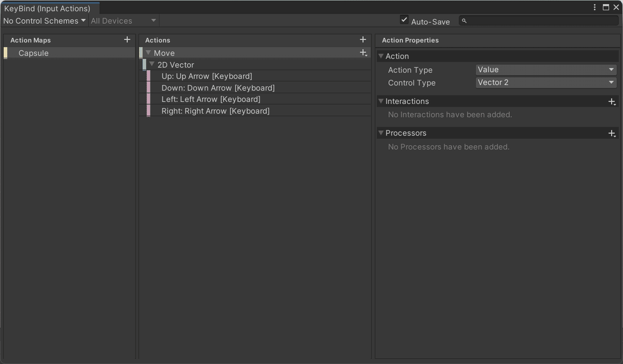The height and width of the screenshot is (364, 623).
Task: Click the Control Type label
Action: [x=412, y=83]
